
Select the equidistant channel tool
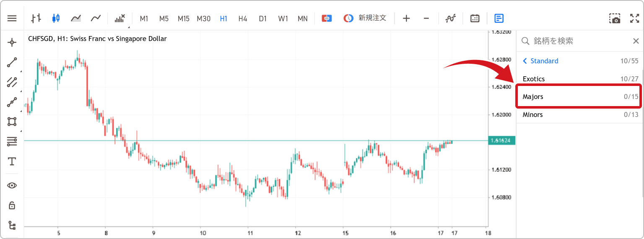tap(12, 82)
